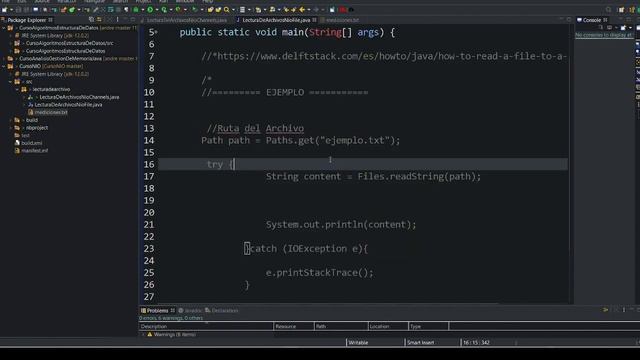This screenshot has width=640, height=360.
Task: Collapse the CursoNIO project node
Action: (x=4, y=66)
